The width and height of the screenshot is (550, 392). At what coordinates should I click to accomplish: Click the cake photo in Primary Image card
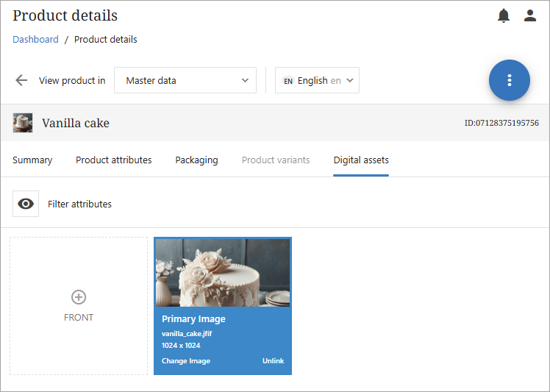(223, 272)
